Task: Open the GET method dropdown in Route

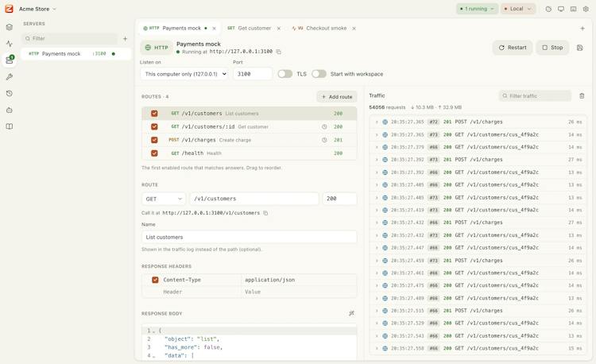Action: pyautogui.click(x=164, y=199)
